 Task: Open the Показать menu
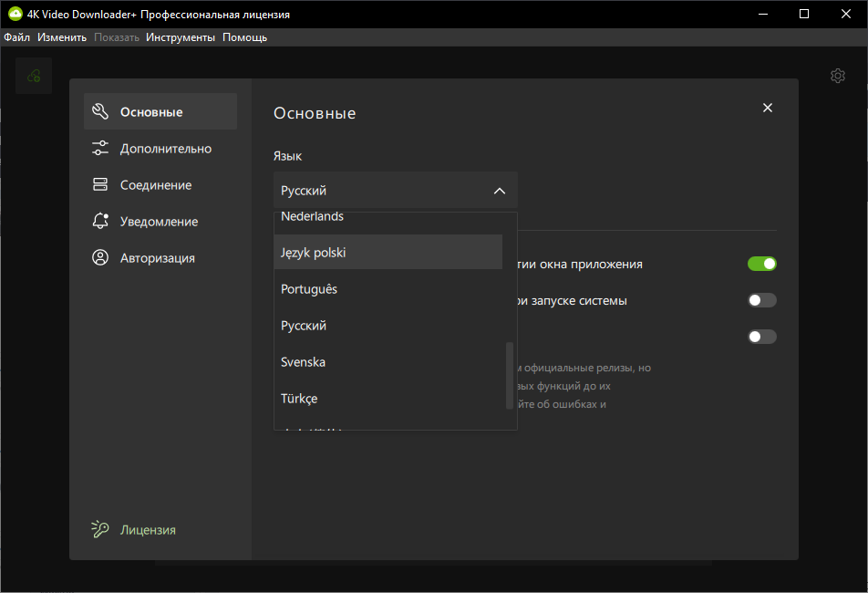(x=117, y=37)
